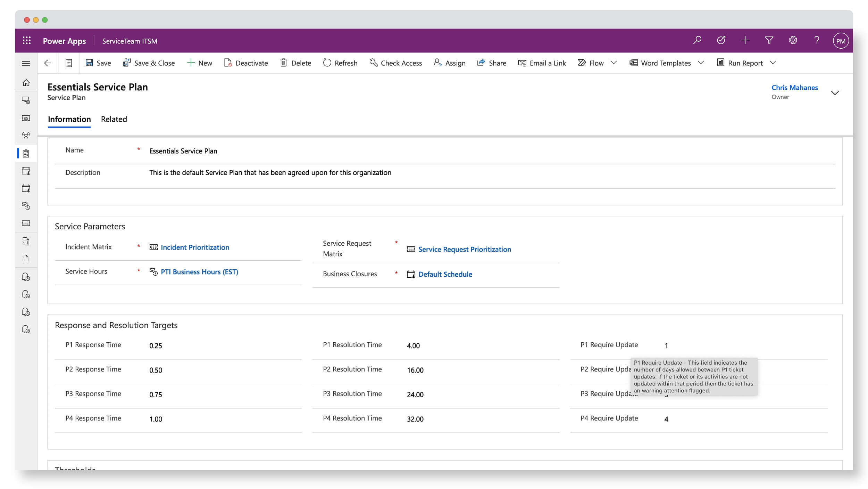Click P3 Resolution Time value 24.00
868x489 pixels.
415,395
